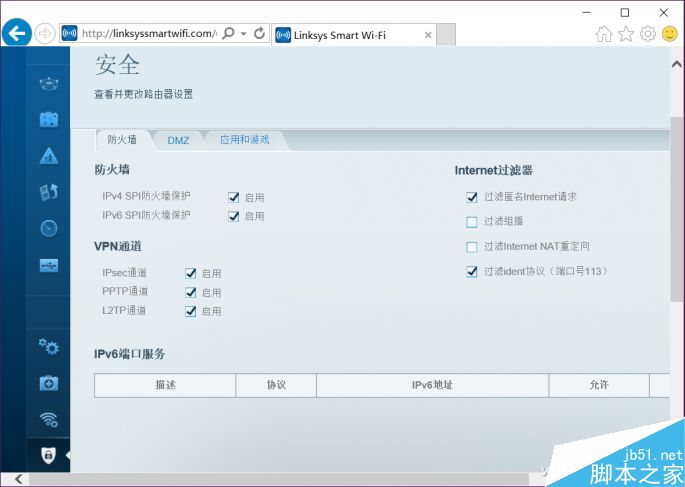The width and height of the screenshot is (685, 487).
Task: Click the search magnifier in address bar
Action: click(x=228, y=33)
